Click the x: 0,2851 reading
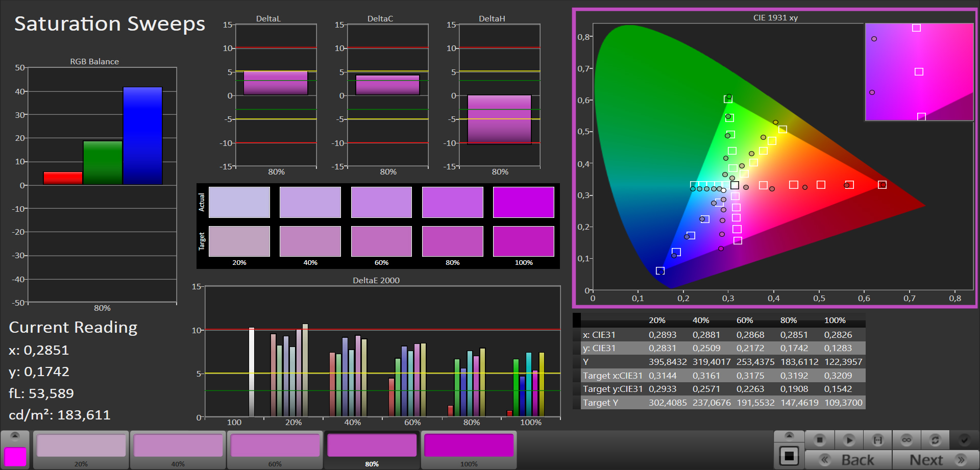The width and height of the screenshot is (980, 470). [x=39, y=350]
